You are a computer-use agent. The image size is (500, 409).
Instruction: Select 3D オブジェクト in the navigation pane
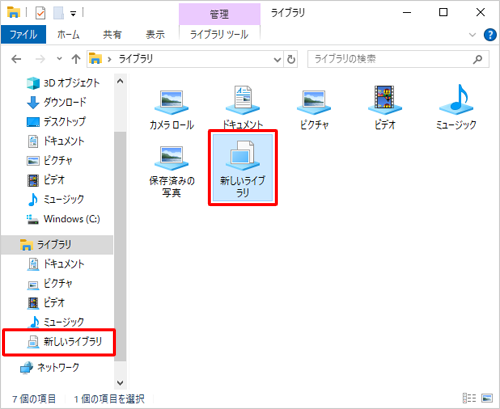[63, 83]
